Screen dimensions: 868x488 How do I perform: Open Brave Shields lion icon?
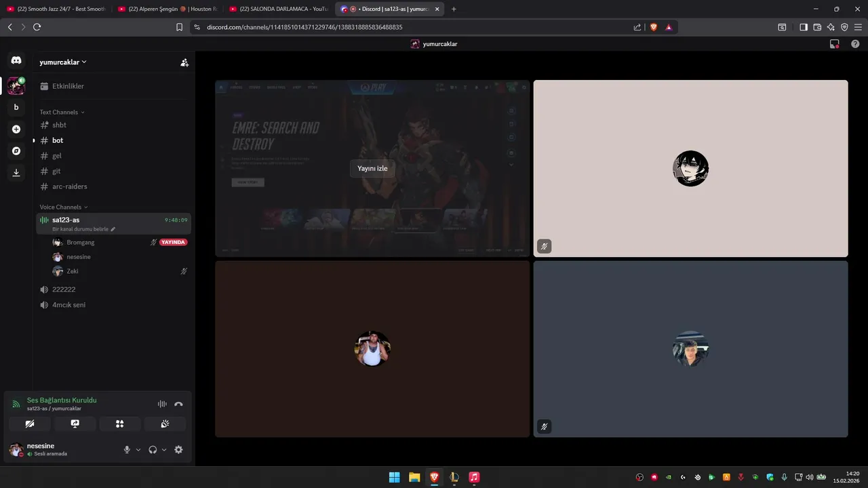(654, 27)
